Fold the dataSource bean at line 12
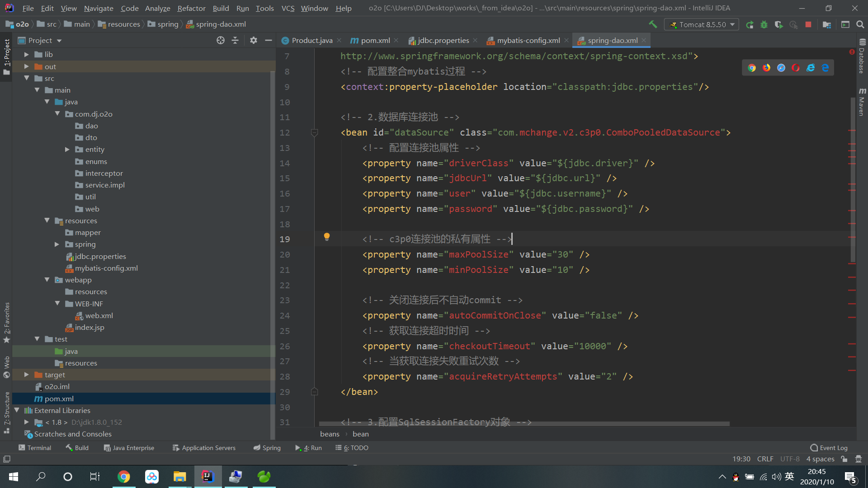868x488 pixels. point(315,132)
